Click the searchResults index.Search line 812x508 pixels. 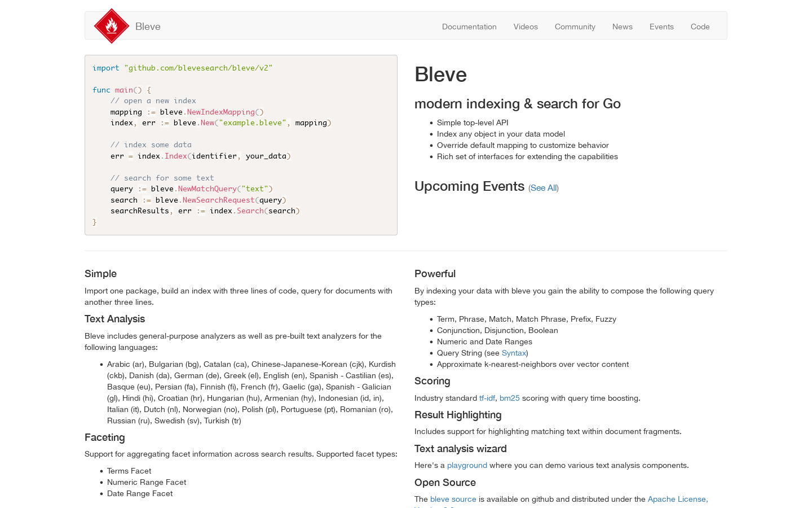point(205,211)
